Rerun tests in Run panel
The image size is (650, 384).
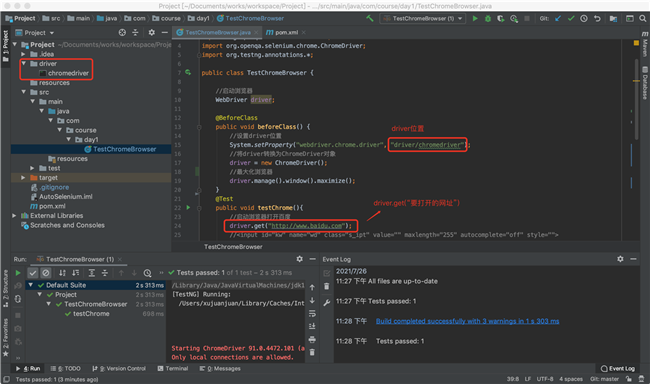pyautogui.click(x=18, y=273)
